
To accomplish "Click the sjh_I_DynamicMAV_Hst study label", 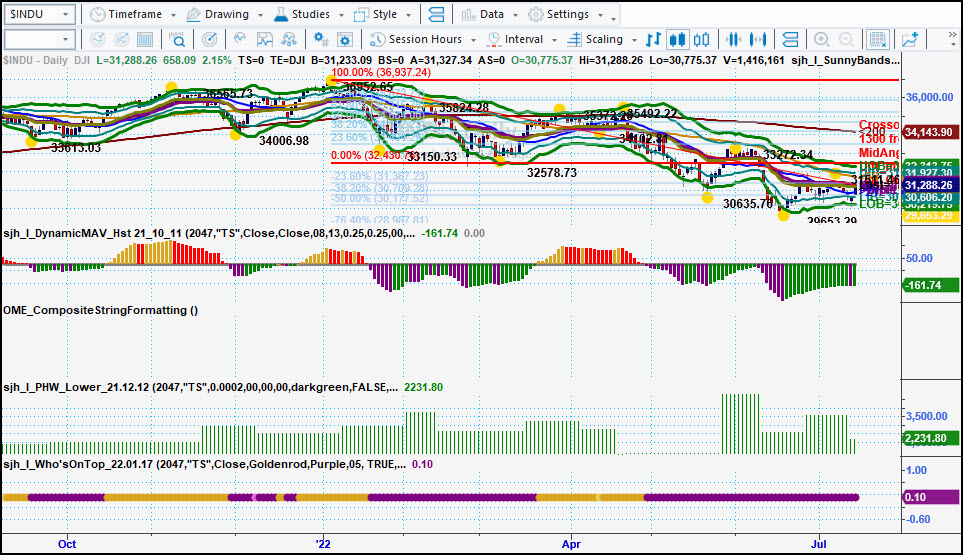I will tap(209, 233).
